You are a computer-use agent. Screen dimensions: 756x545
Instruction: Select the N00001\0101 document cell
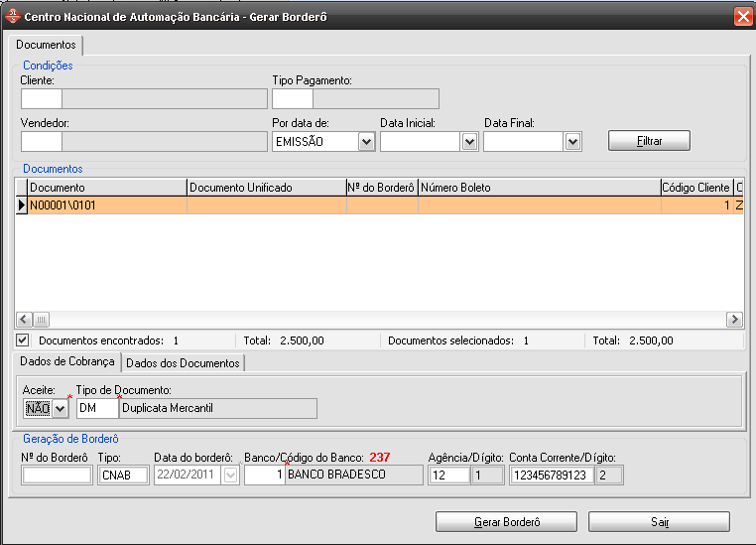(x=107, y=205)
